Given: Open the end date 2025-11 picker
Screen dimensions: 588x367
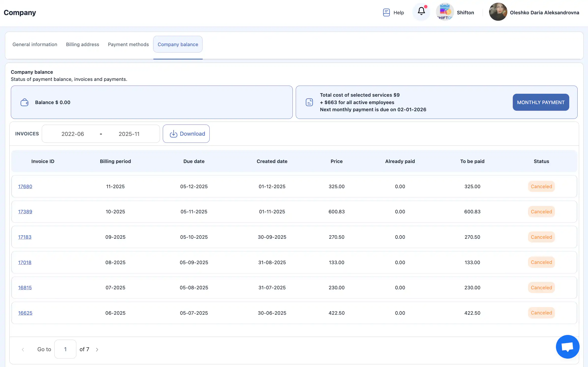Looking at the screenshot, I should [129, 134].
